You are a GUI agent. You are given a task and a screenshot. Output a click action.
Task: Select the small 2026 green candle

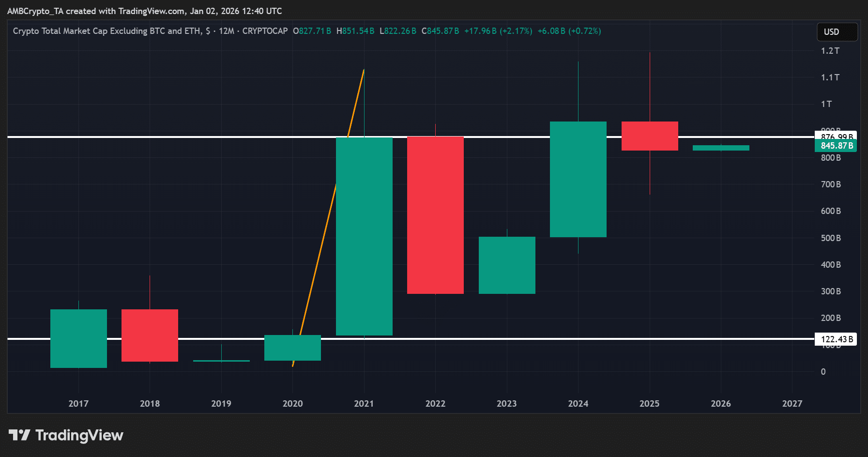tap(721, 148)
